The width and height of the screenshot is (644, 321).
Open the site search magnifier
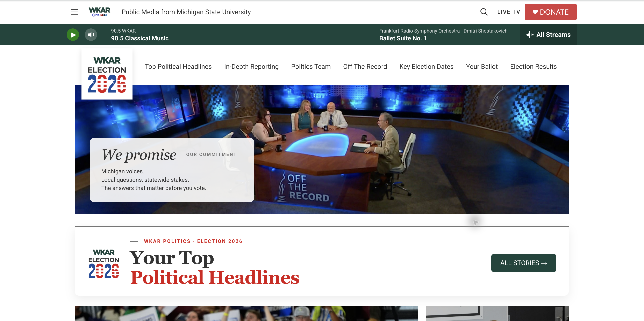pos(484,12)
